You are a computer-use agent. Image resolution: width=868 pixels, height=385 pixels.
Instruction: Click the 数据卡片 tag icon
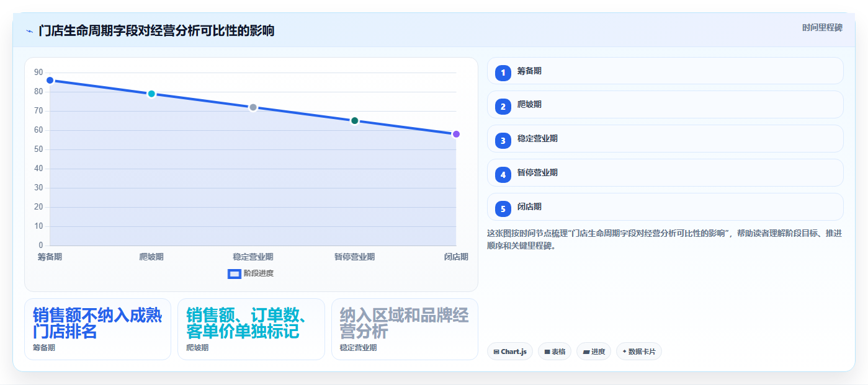(x=625, y=352)
